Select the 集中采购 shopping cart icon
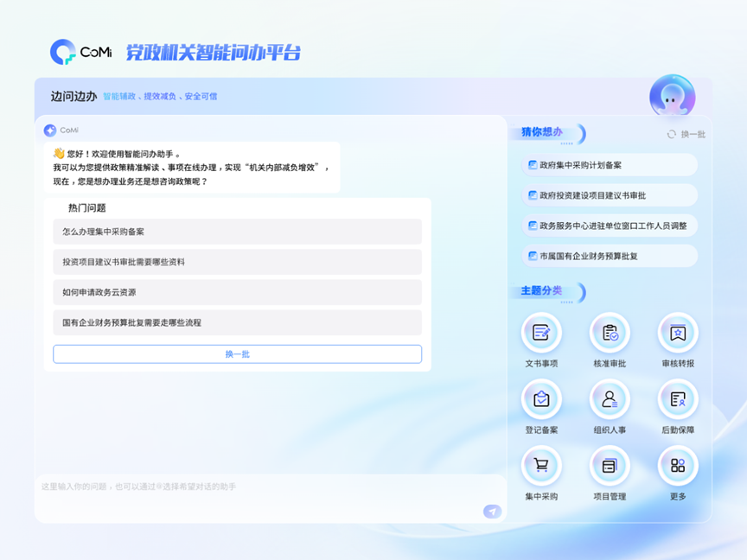The height and width of the screenshot is (560, 747). point(540,466)
